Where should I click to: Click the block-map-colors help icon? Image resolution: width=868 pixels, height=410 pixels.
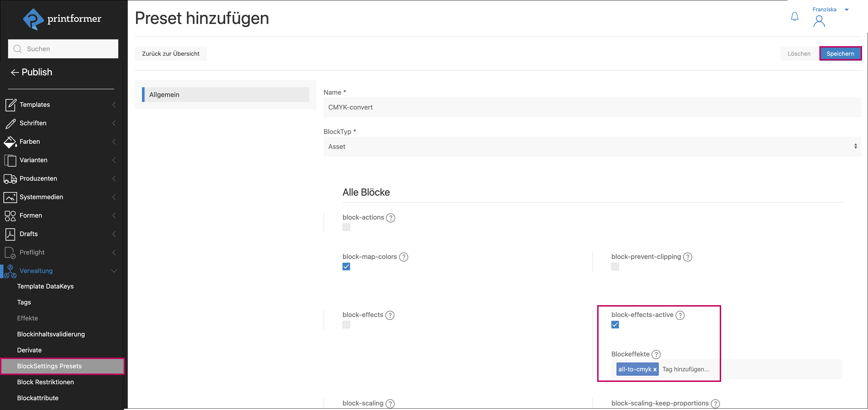403,257
